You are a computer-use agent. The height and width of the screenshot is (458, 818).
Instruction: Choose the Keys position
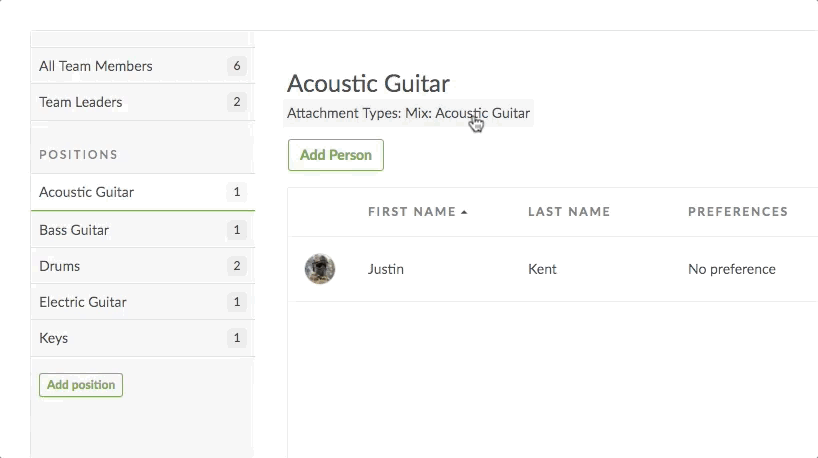54,338
